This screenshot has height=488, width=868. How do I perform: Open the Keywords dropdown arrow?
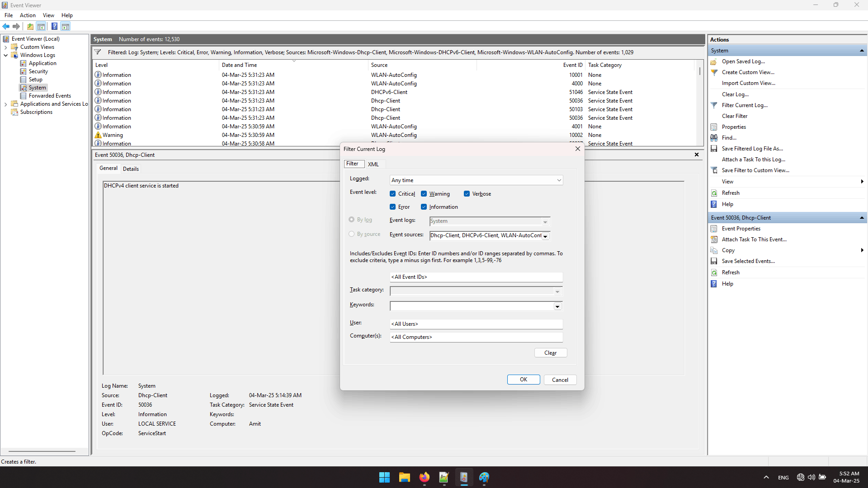pyautogui.click(x=557, y=307)
